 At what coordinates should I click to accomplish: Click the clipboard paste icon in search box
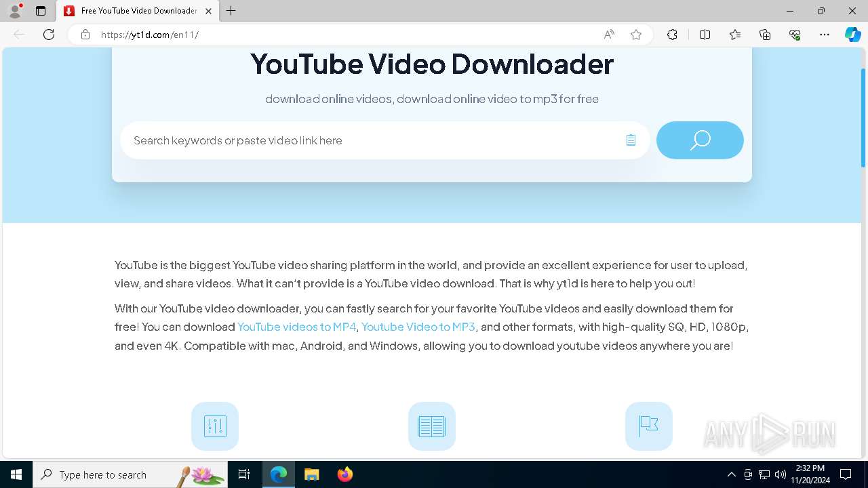631,140
